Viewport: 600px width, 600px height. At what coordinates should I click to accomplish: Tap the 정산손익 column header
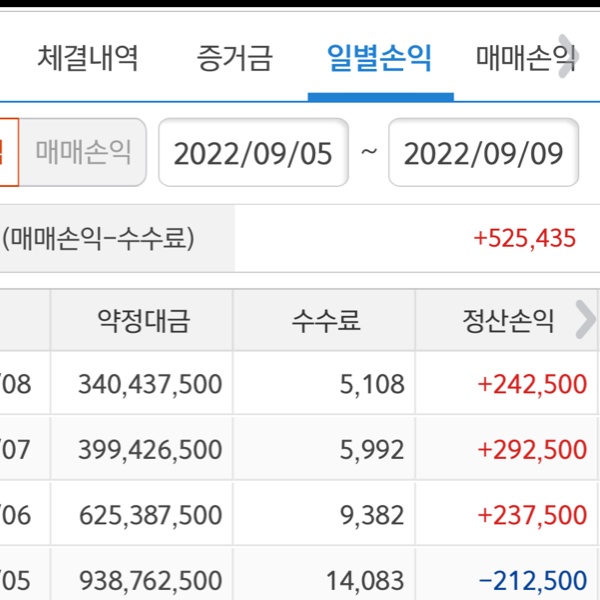click(x=508, y=321)
